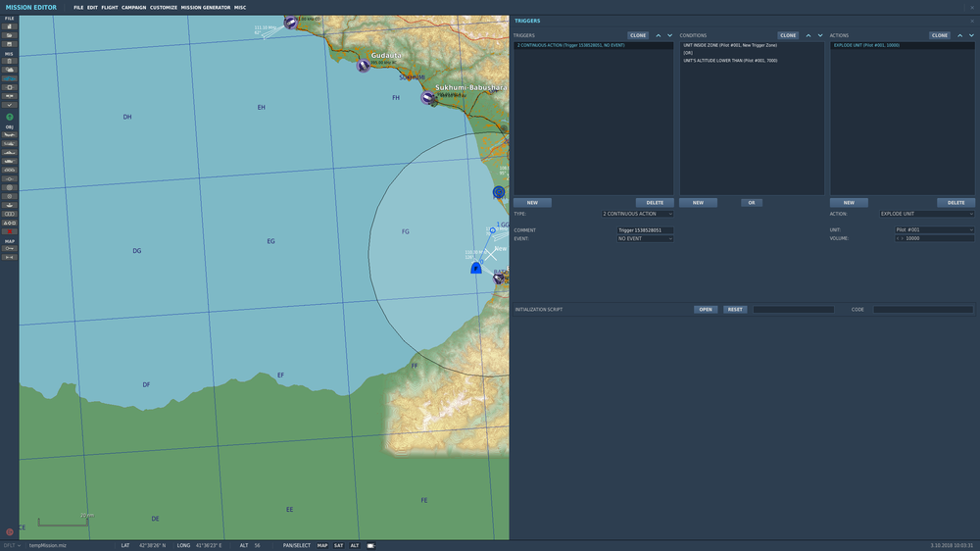Switch to MAP view mode
This screenshot has width=980, height=551.
pos(321,545)
